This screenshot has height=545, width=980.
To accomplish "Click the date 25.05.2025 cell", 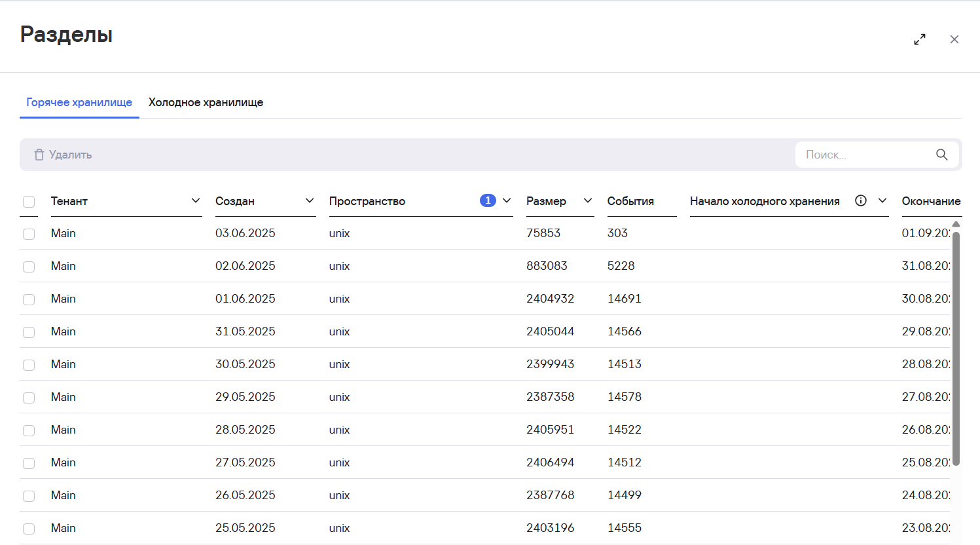I will [245, 528].
